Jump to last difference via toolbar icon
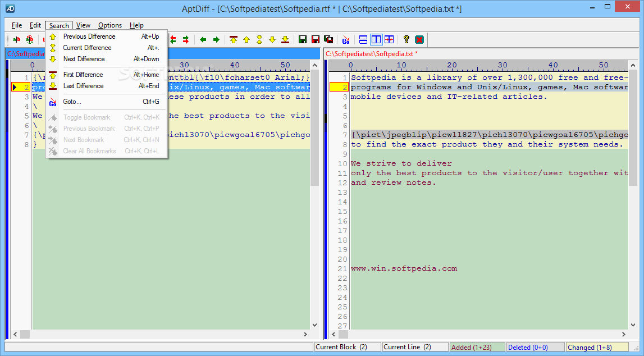 285,39
